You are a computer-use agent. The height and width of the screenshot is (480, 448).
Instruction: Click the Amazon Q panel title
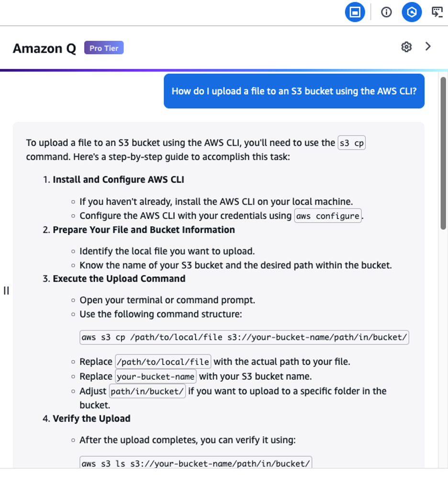point(45,48)
